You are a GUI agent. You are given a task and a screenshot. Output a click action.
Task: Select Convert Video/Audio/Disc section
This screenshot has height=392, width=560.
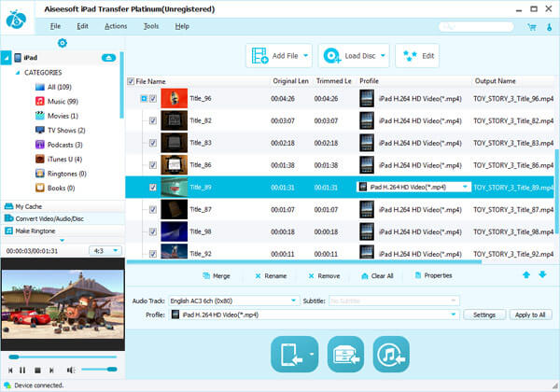63,218
